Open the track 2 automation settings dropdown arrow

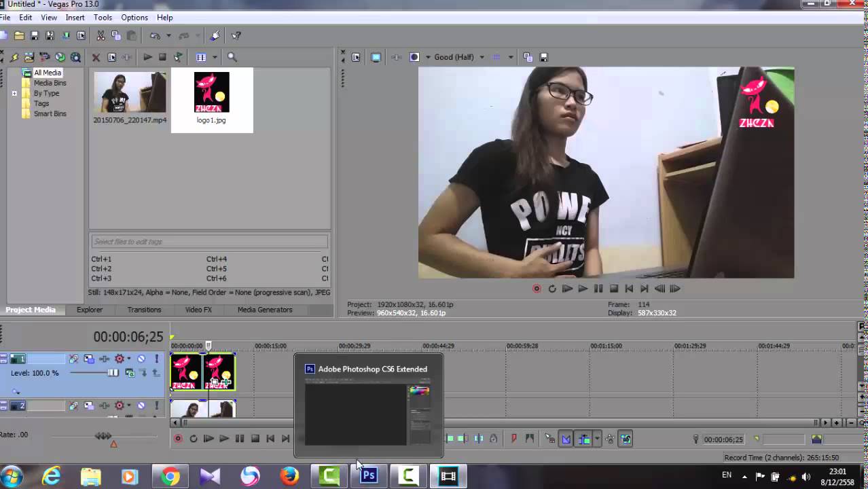coord(130,405)
